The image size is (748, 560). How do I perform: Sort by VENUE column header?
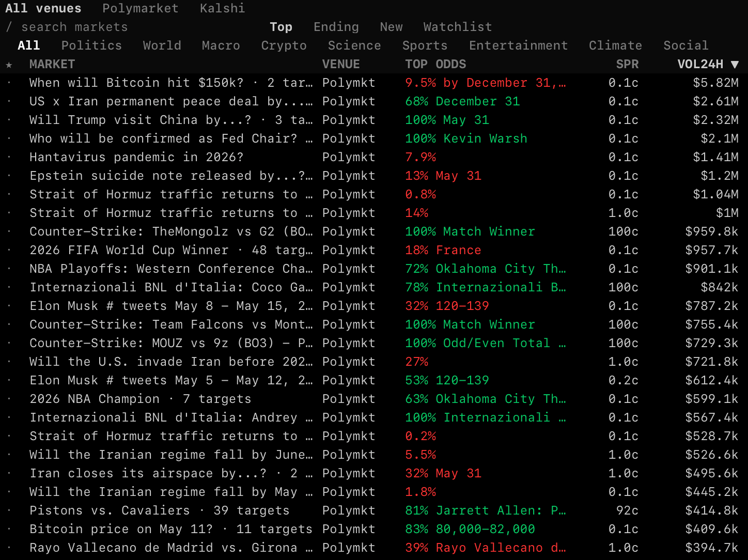341,64
